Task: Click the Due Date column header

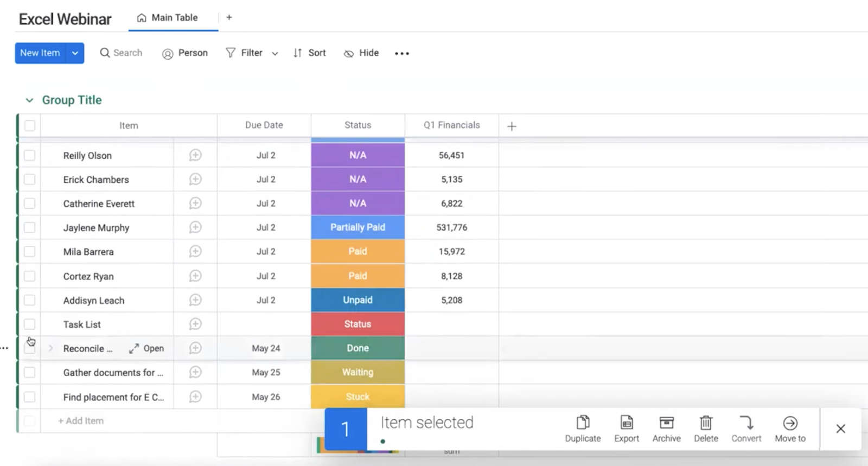Action: tap(264, 125)
